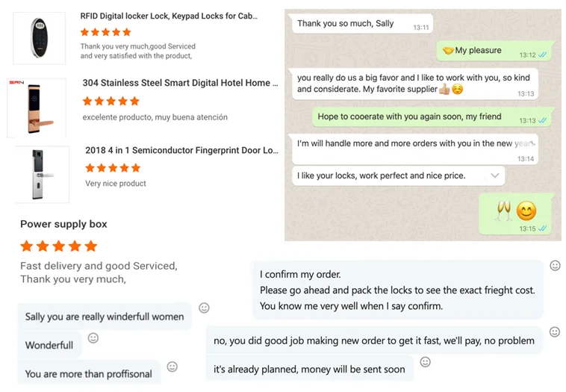Click the star rating above 'Very nice product'
This screenshot has height=392, width=566.
[113, 168]
